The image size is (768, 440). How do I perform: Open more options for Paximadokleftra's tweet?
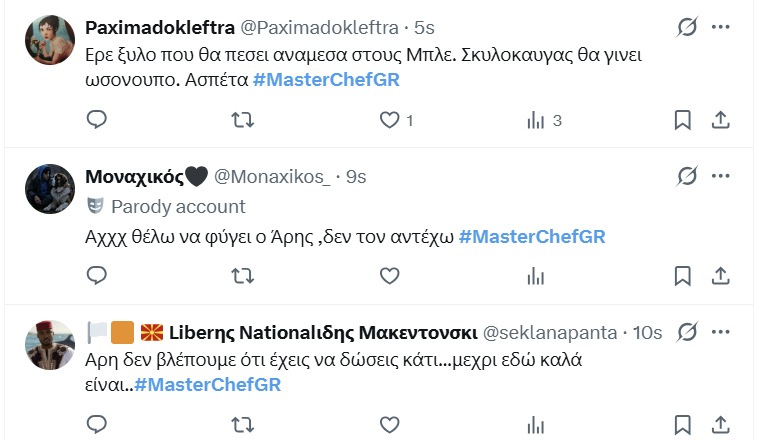(721, 27)
